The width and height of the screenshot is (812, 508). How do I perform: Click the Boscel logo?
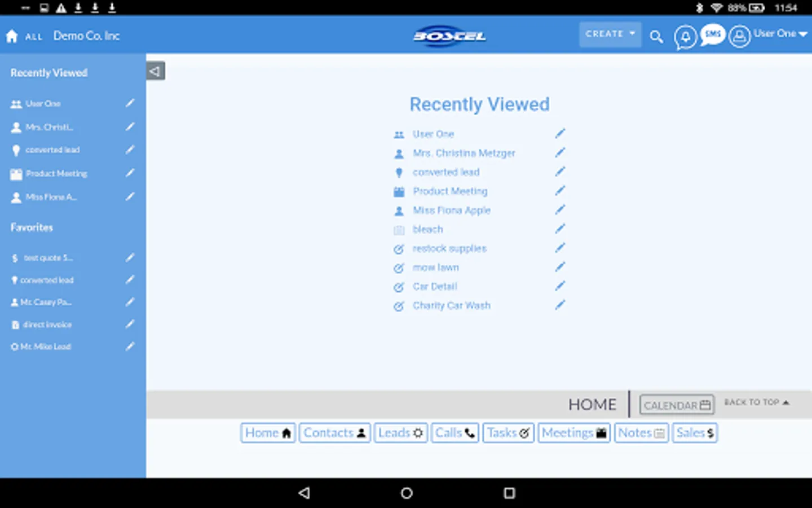point(449,36)
